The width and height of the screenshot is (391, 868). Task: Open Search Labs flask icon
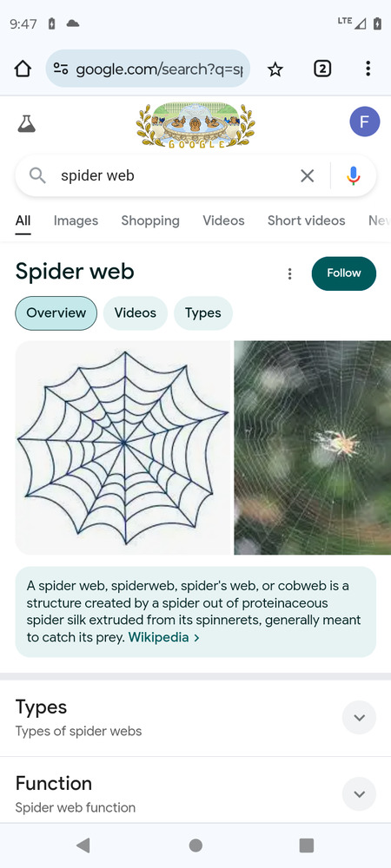coord(26,123)
